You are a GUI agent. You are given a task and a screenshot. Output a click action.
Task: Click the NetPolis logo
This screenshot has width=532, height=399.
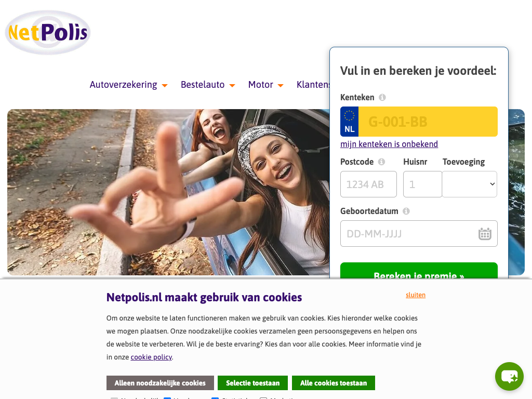[47, 32]
